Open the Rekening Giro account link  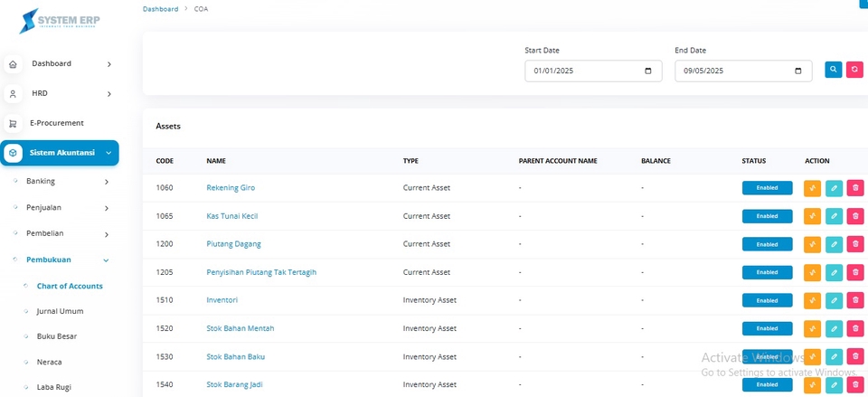tap(231, 188)
